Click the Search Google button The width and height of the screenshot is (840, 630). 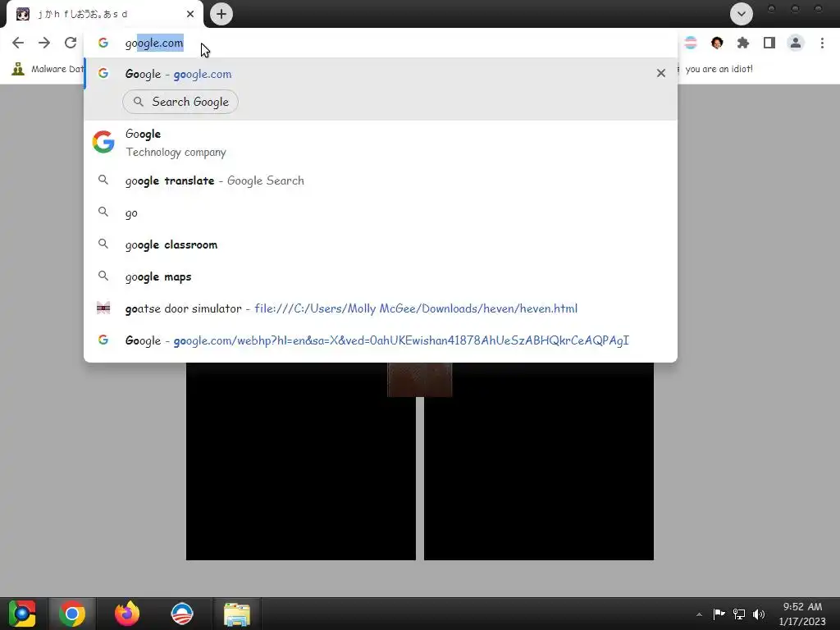coord(180,102)
